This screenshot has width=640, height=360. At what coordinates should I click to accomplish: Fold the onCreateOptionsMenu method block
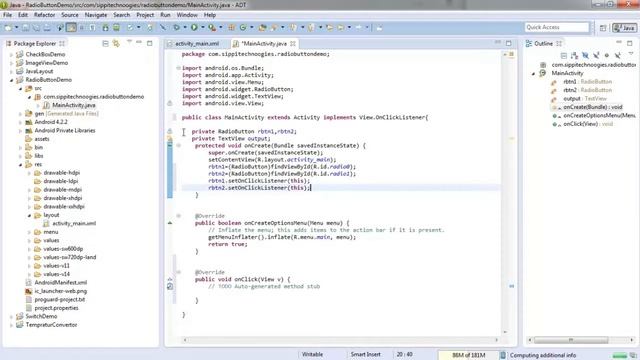click(178, 216)
